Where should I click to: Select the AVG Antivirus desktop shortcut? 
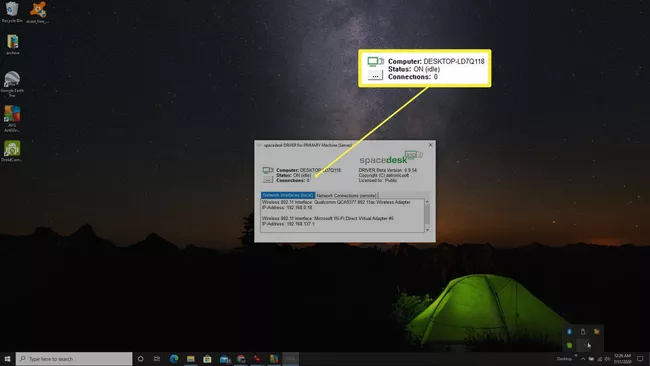click(12, 119)
